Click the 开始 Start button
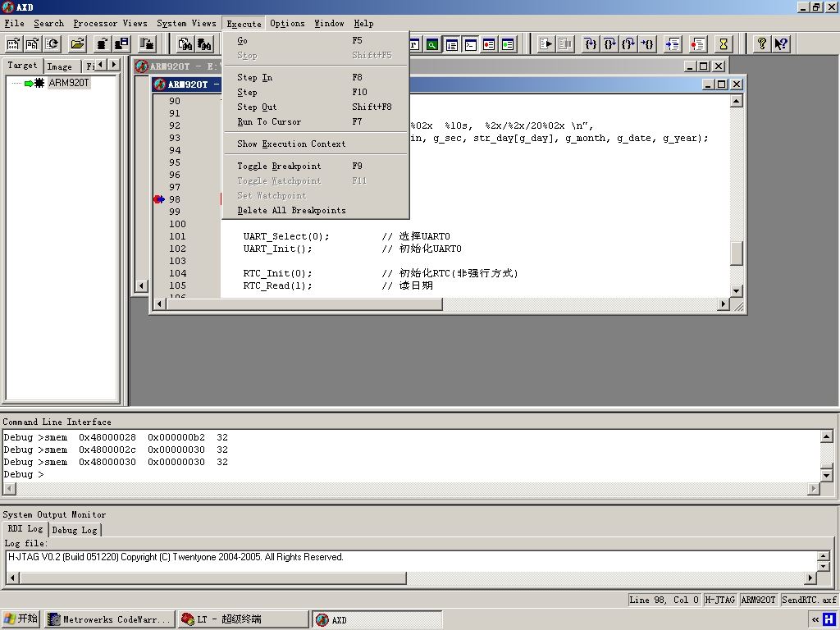The image size is (840, 630). click(x=21, y=619)
